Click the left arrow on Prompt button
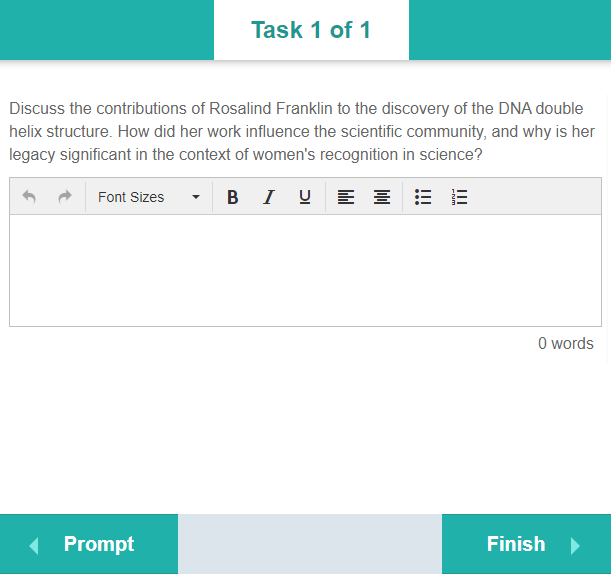 point(34,545)
